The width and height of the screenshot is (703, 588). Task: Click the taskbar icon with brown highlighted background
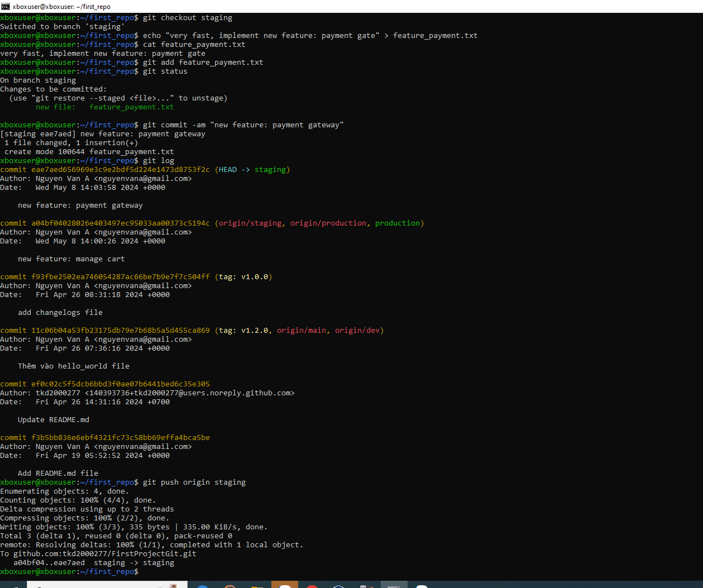point(285,585)
